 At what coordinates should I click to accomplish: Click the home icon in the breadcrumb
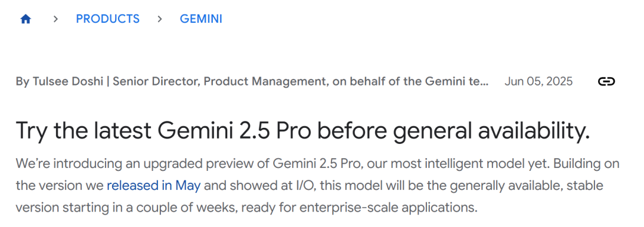(x=26, y=19)
